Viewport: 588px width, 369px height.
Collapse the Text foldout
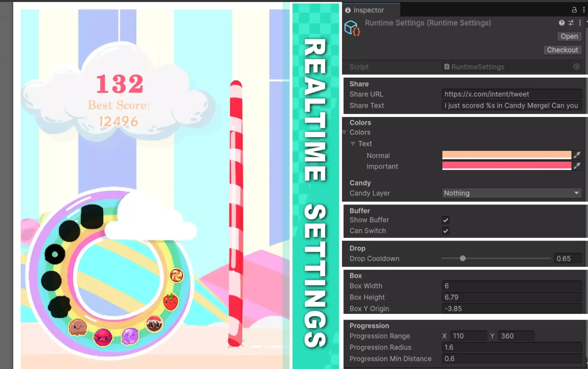pyautogui.click(x=352, y=143)
